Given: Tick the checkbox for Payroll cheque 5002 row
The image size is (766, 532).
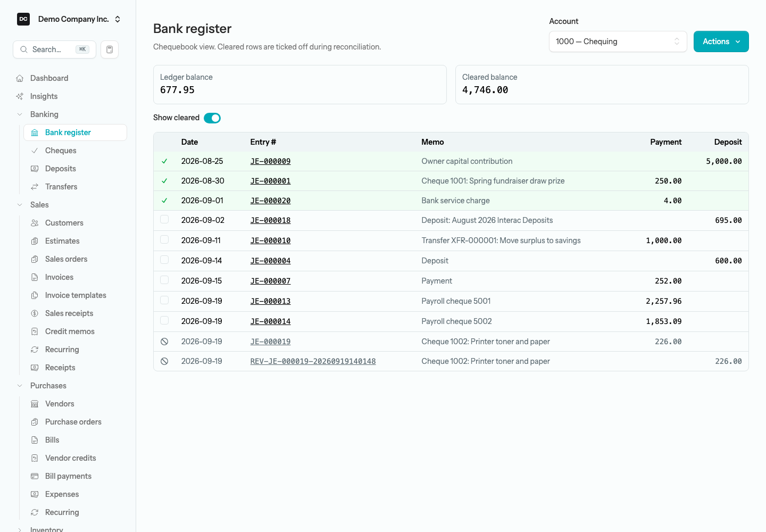Looking at the screenshot, I should coord(164,321).
